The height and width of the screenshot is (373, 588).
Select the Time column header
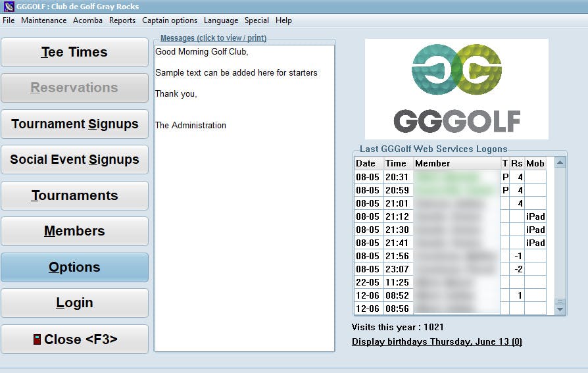[x=399, y=163]
